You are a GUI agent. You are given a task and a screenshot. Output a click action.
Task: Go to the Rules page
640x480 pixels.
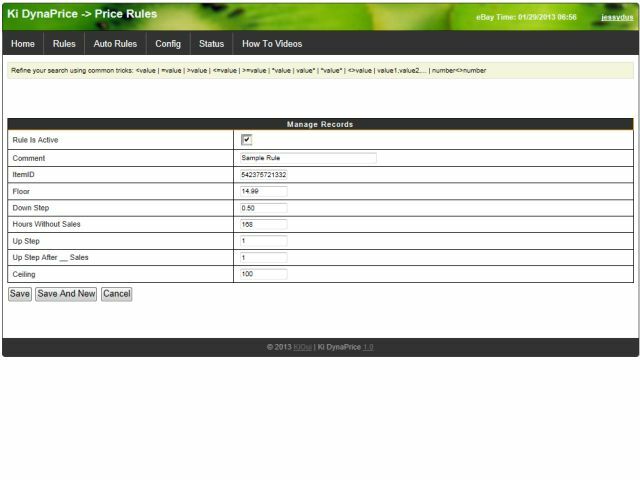(x=64, y=44)
